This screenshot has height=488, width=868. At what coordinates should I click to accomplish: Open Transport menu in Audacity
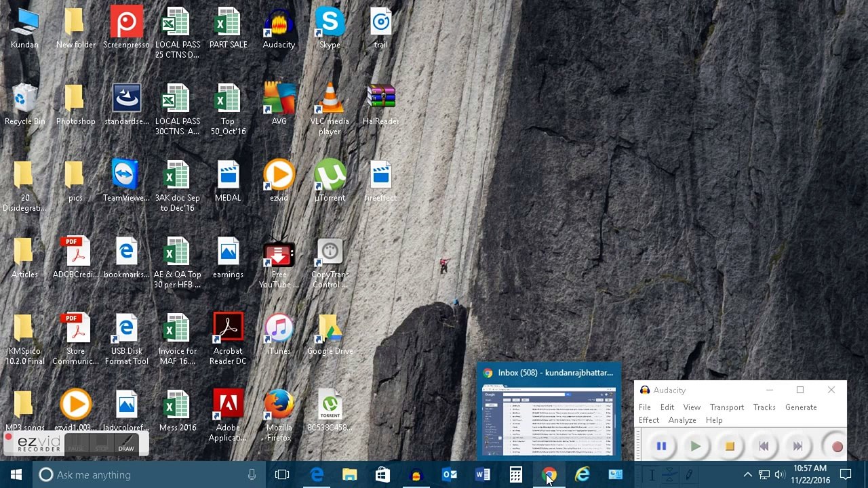tap(727, 407)
